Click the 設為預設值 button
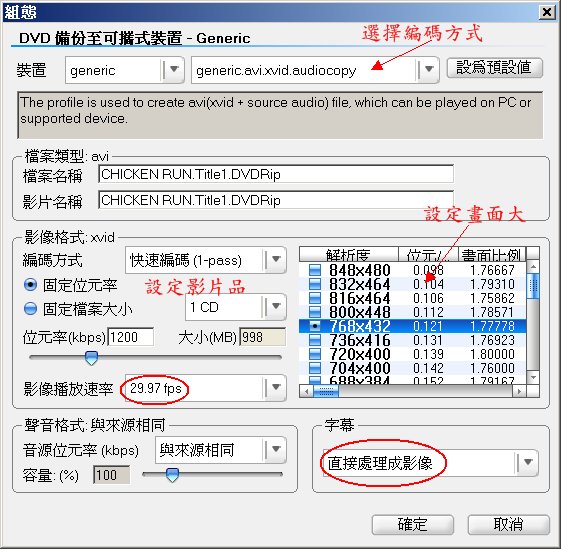Image resolution: width=561 pixels, height=549 pixels. click(494, 68)
